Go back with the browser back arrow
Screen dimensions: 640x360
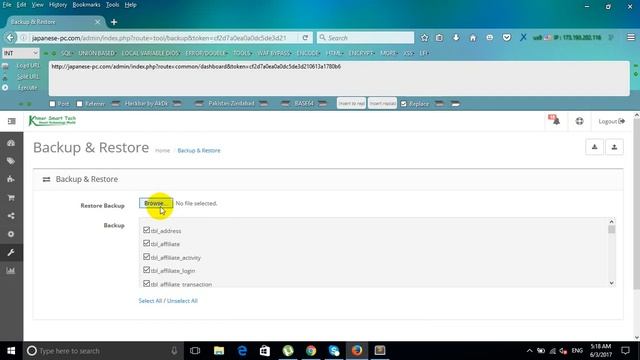tap(10, 38)
